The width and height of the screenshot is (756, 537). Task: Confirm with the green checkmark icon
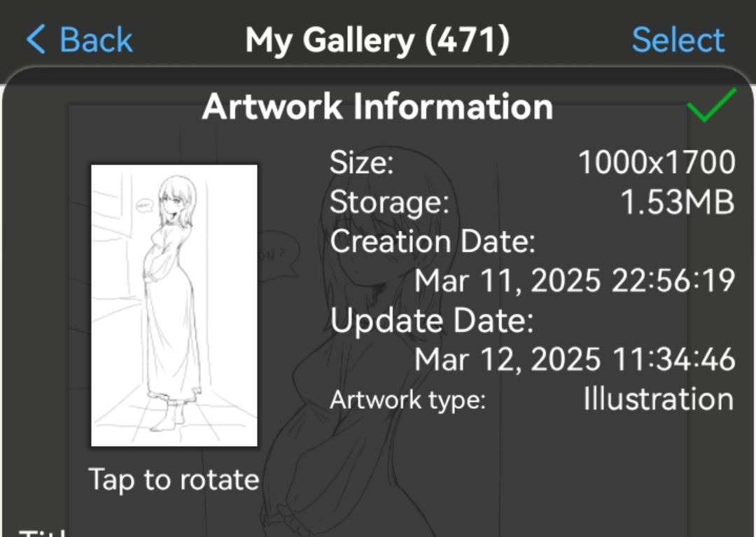click(x=710, y=106)
